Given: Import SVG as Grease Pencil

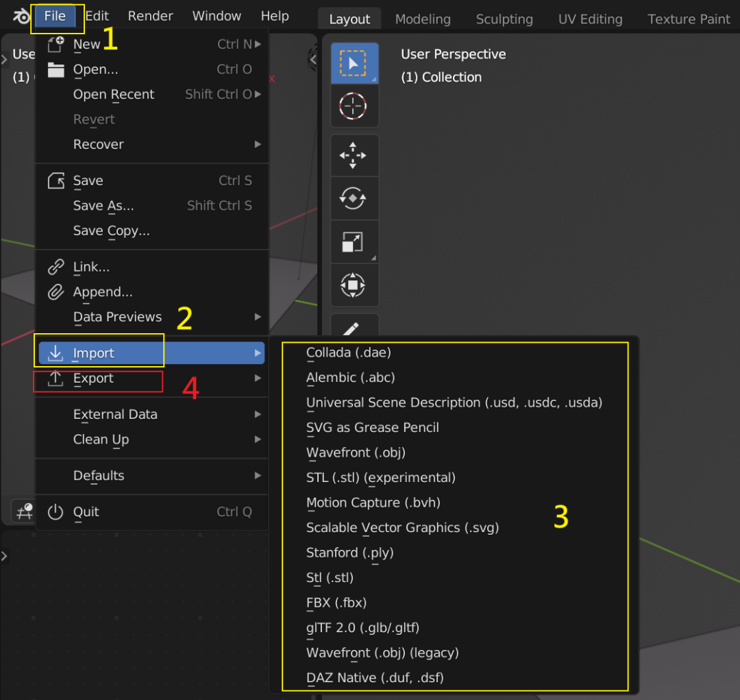Looking at the screenshot, I should [456, 427].
